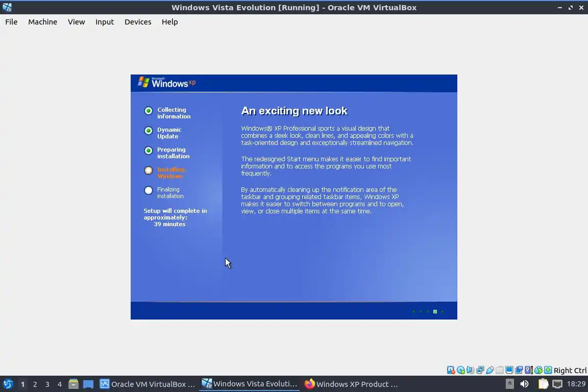Click the Right Ctrl host key label

(x=570, y=370)
